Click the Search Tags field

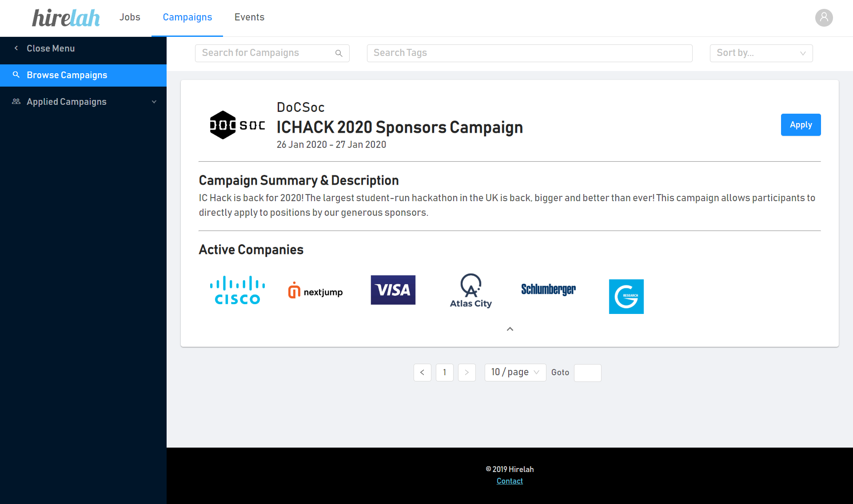(529, 53)
